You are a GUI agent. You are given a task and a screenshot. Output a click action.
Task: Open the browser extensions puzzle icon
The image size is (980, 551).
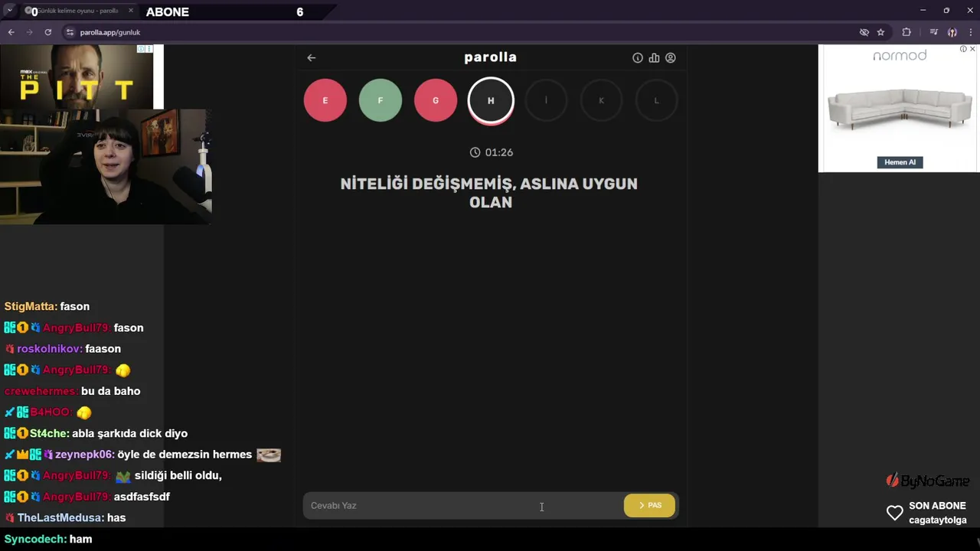(906, 32)
